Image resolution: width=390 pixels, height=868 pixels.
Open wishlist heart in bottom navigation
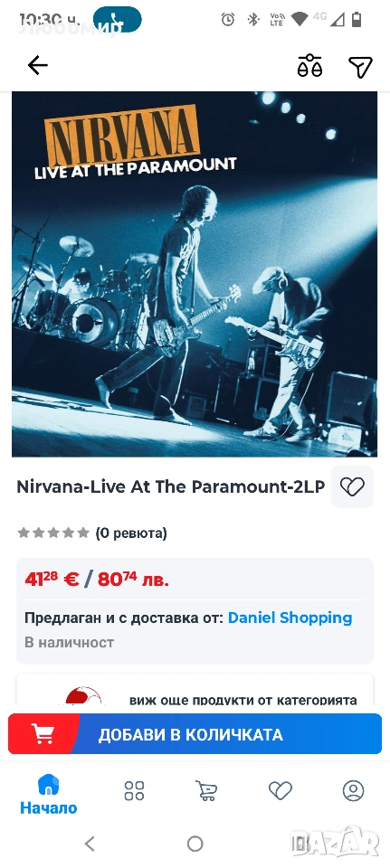[281, 790]
